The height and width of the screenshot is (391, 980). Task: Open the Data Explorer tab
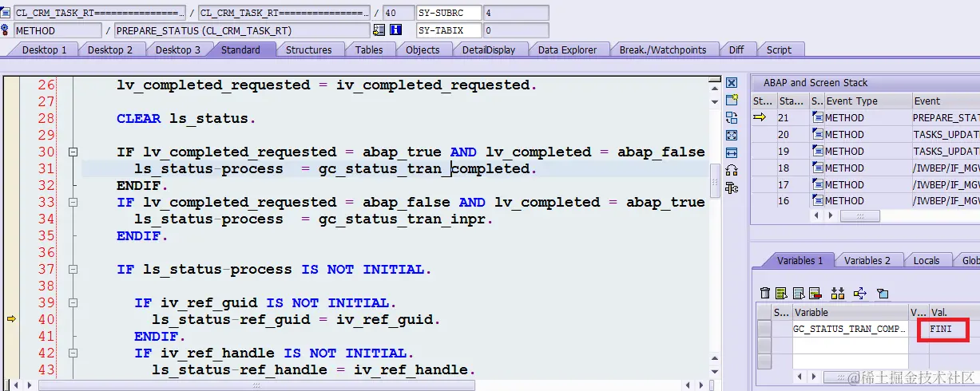coord(567,49)
